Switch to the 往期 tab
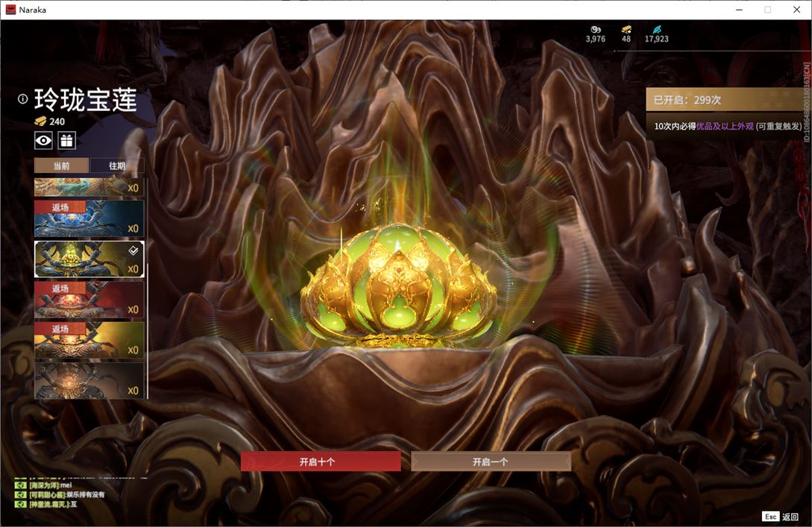The height and width of the screenshot is (527, 812). [x=117, y=165]
